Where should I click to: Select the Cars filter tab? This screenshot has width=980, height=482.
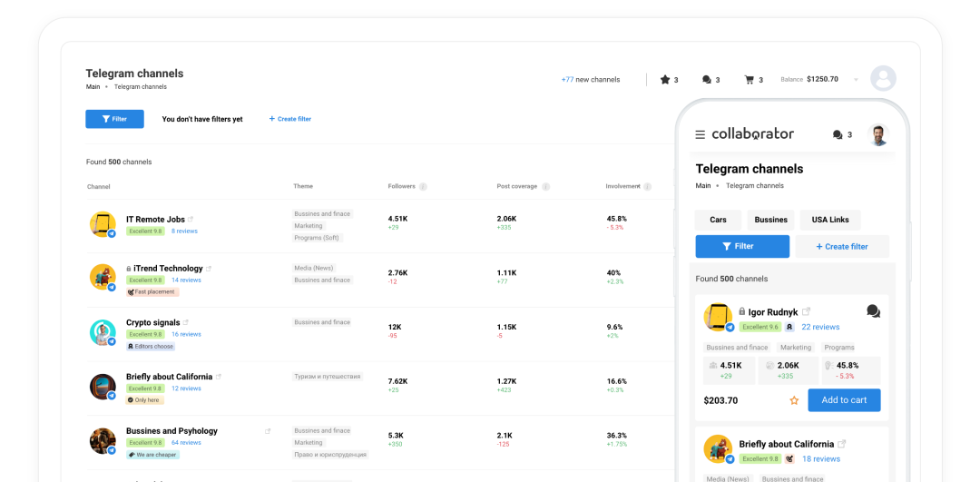point(718,220)
